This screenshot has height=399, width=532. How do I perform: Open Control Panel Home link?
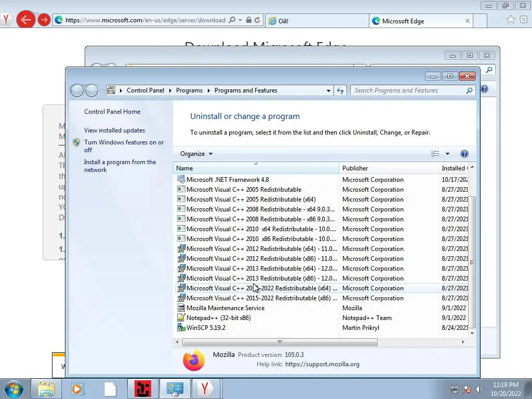(112, 111)
